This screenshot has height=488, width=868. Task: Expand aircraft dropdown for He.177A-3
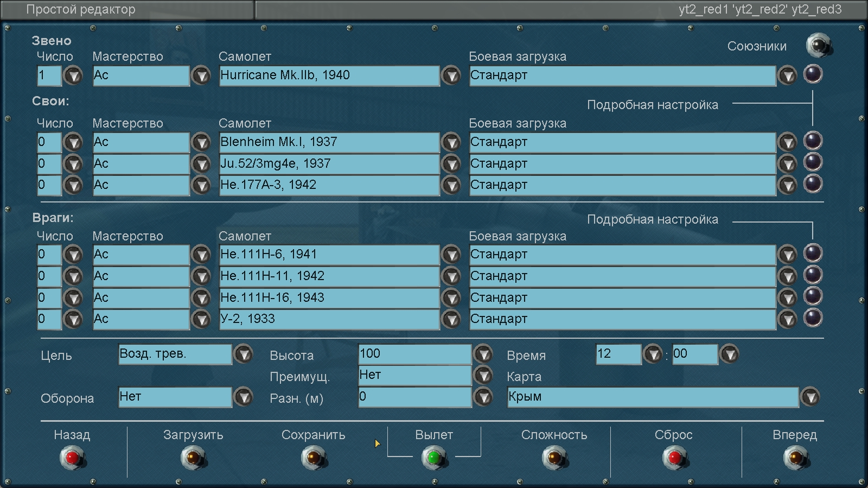click(x=451, y=185)
